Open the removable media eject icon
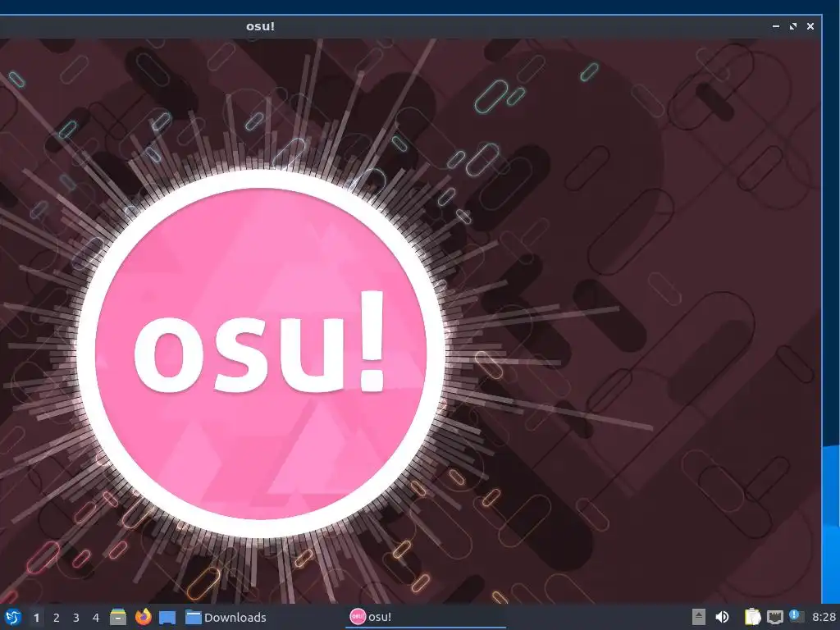Screen dimensions: 840x630 pyautogui.click(x=698, y=617)
